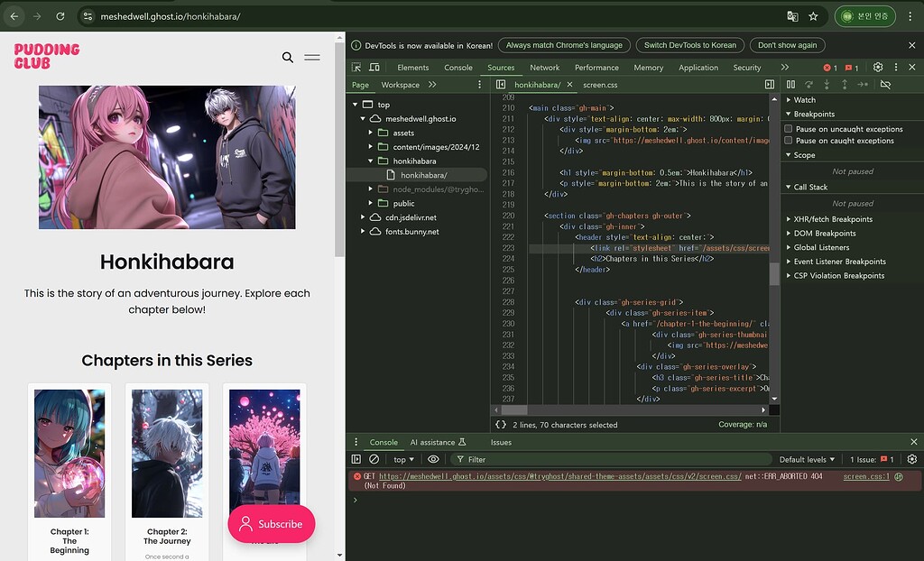
Task: Click the pretty print braces icon
Action: tap(501, 425)
